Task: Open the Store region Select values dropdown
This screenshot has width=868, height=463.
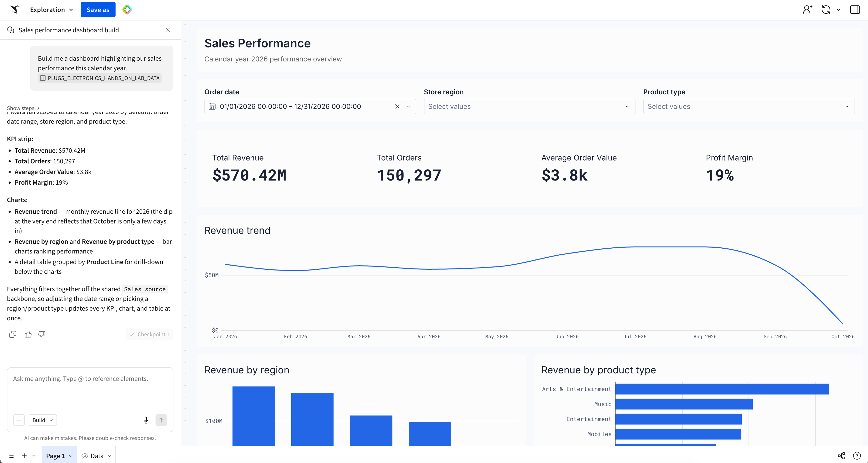Action: click(529, 106)
